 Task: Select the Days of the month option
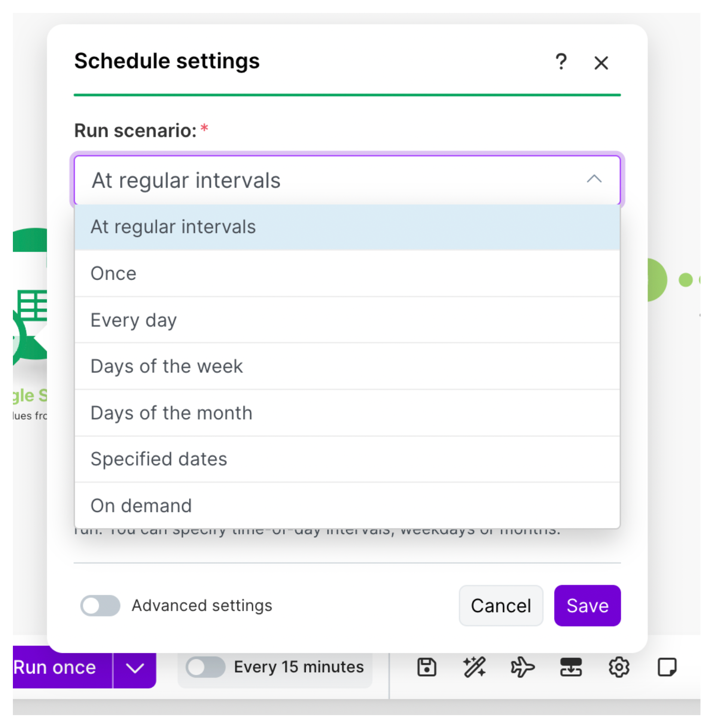[x=171, y=413]
